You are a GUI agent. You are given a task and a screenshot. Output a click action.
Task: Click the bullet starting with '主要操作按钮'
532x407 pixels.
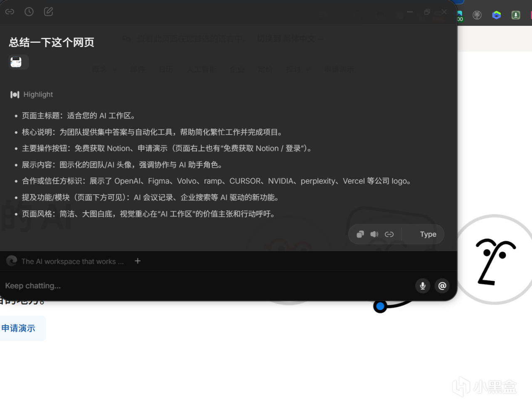[x=167, y=149]
